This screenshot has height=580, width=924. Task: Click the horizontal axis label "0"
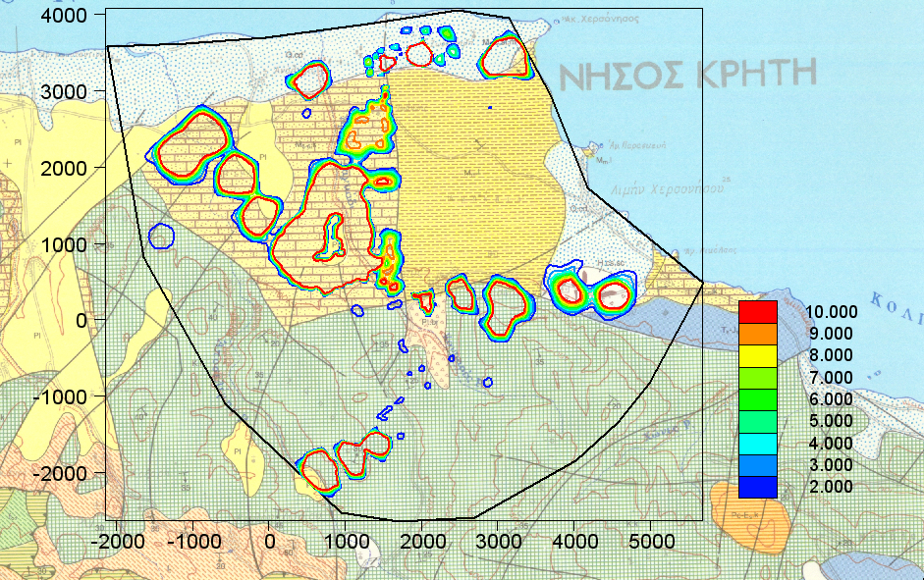pyautogui.click(x=269, y=541)
